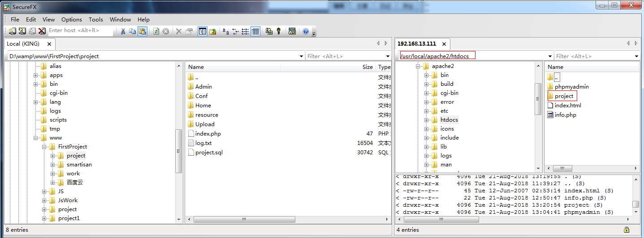Collapse the FirstProject tree node
The image size is (644, 238).
click(x=44, y=147)
